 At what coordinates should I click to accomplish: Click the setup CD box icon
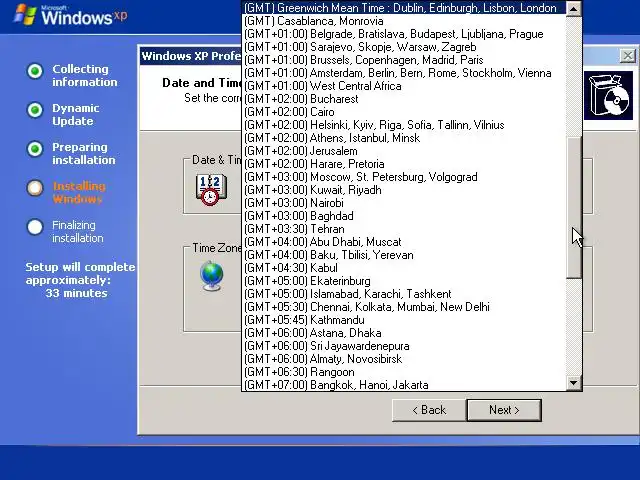click(x=610, y=96)
